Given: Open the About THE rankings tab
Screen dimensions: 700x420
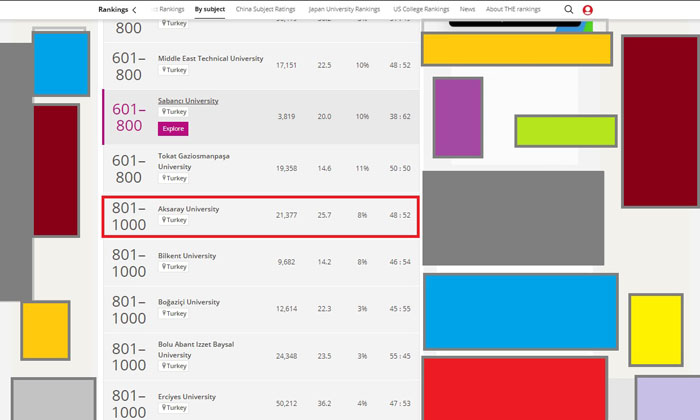Looking at the screenshot, I should point(513,9).
